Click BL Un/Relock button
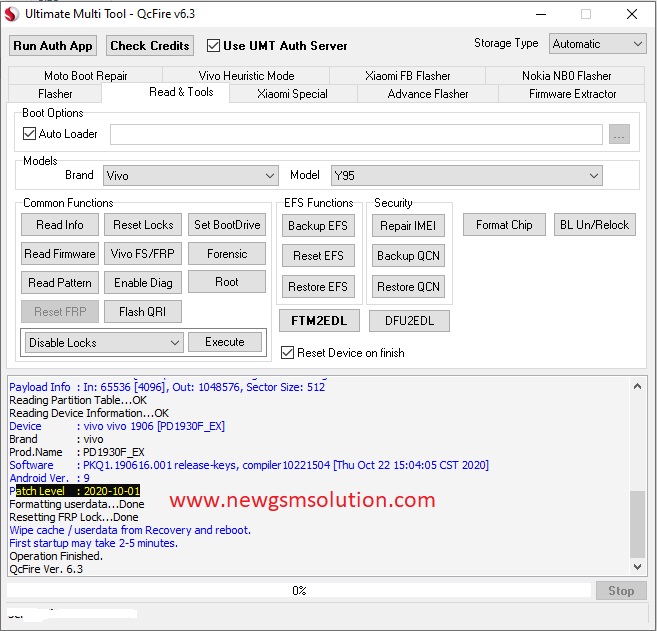This screenshot has width=657, height=631. [x=595, y=225]
